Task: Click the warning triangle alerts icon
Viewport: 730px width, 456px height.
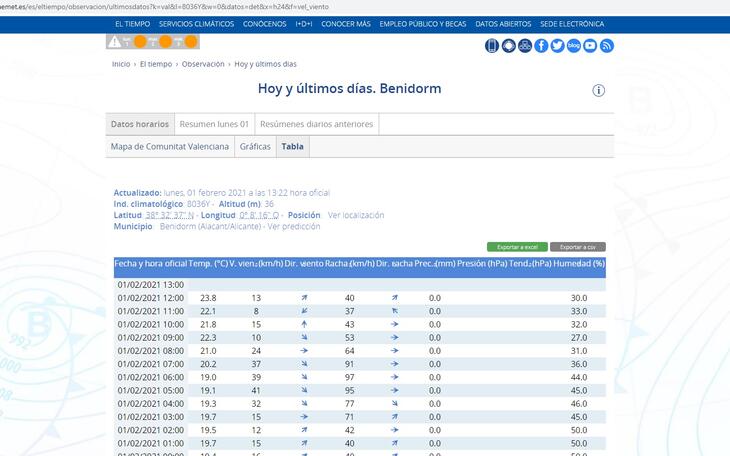Action: [114, 42]
